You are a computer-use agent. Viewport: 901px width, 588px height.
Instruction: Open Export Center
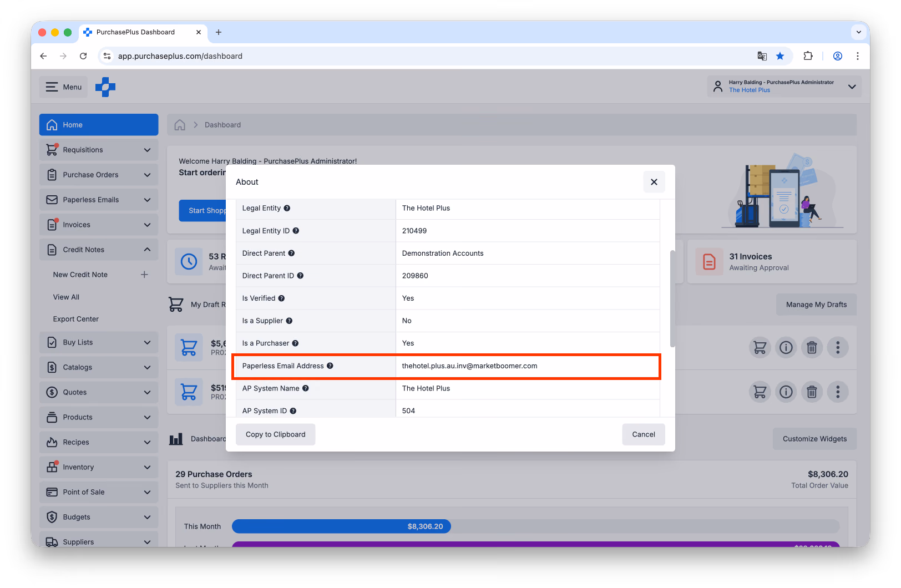(x=76, y=320)
